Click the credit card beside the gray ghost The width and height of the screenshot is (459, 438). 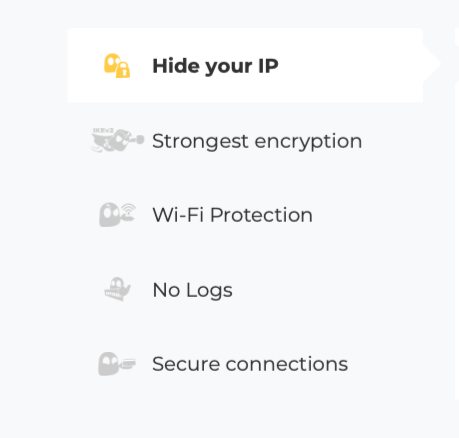pyautogui.click(x=128, y=363)
